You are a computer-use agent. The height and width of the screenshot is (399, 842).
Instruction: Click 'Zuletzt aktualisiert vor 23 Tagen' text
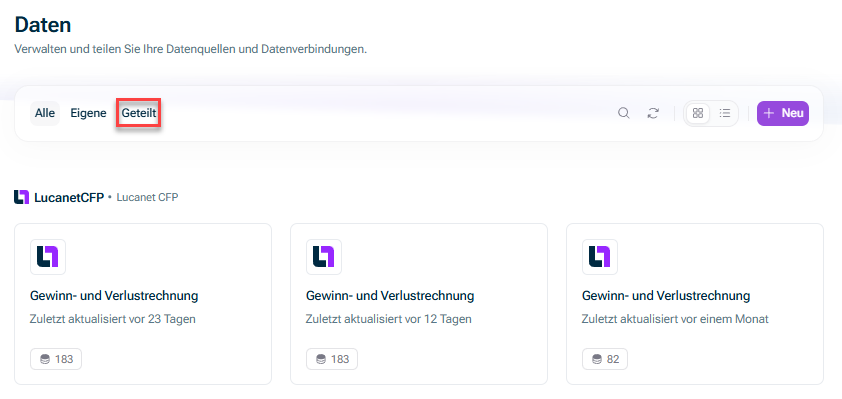[x=113, y=319]
